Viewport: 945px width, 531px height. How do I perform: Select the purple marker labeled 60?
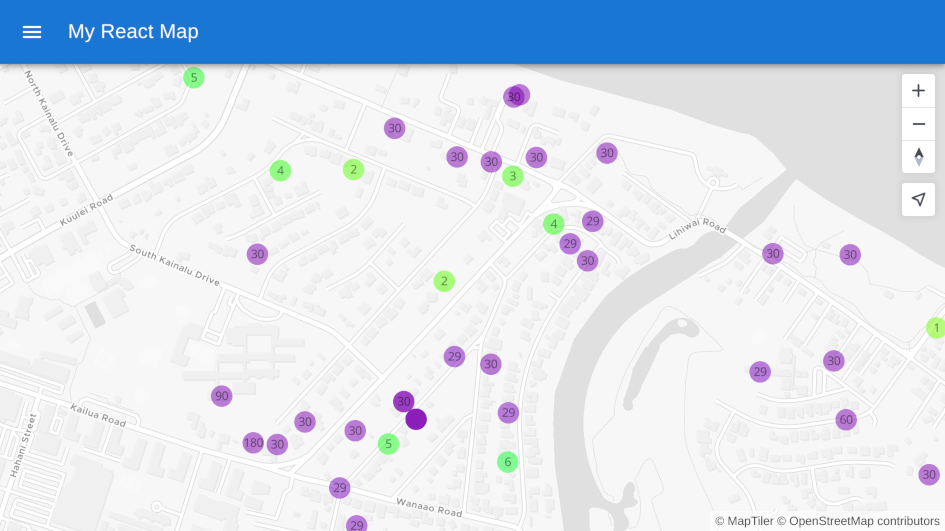coord(846,419)
